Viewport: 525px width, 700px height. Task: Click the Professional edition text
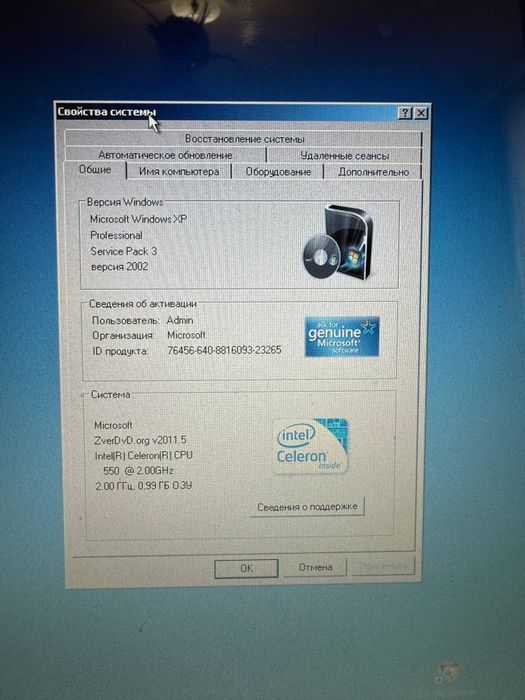pyautogui.click(x=116, y=235)
